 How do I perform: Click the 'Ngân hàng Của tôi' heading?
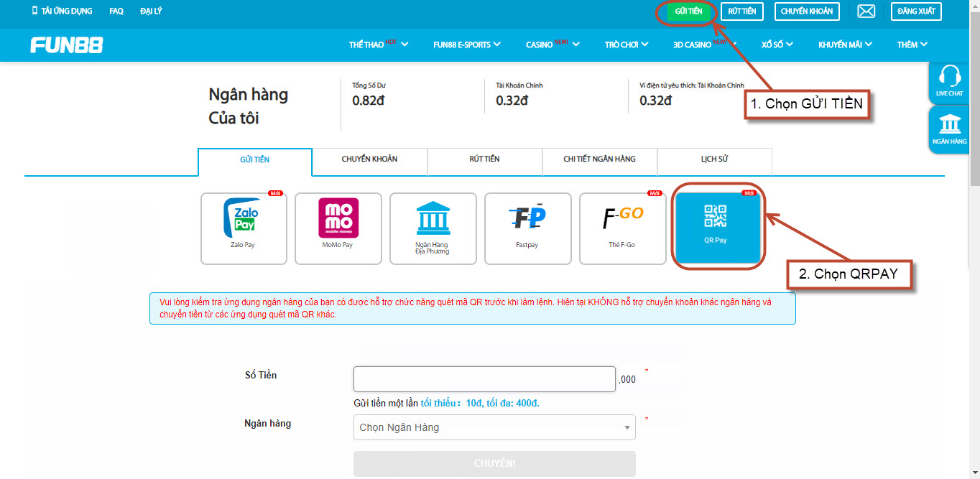[x=249, y=106]
